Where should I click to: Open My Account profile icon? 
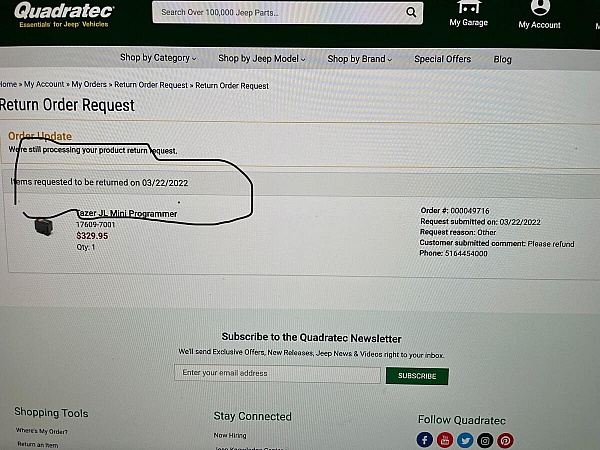click(540, 8)
